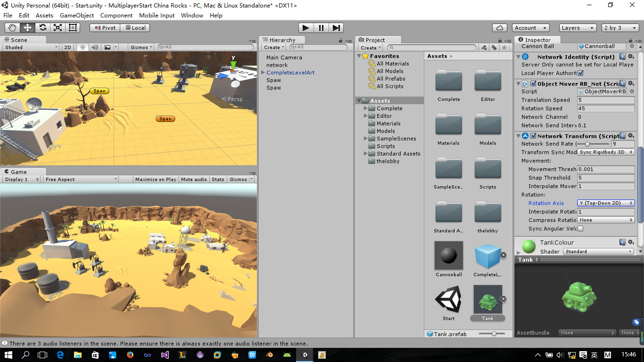Open the Cloud services icon

point(499,28)
